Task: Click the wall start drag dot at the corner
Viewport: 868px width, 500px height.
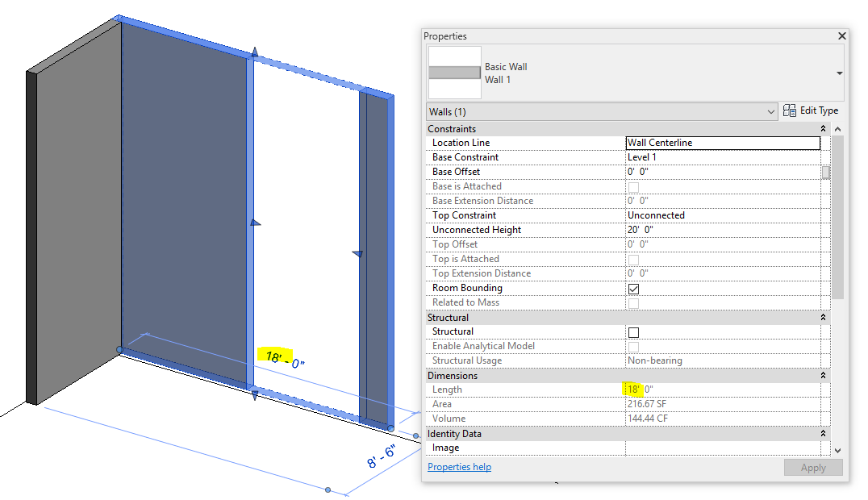Action: click(119, 349)
